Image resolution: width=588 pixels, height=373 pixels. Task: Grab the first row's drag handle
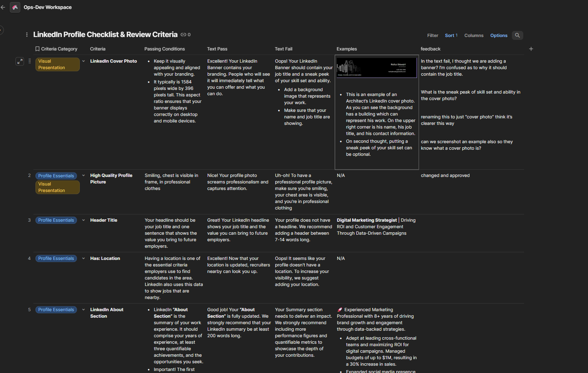[x=29, y=61]
